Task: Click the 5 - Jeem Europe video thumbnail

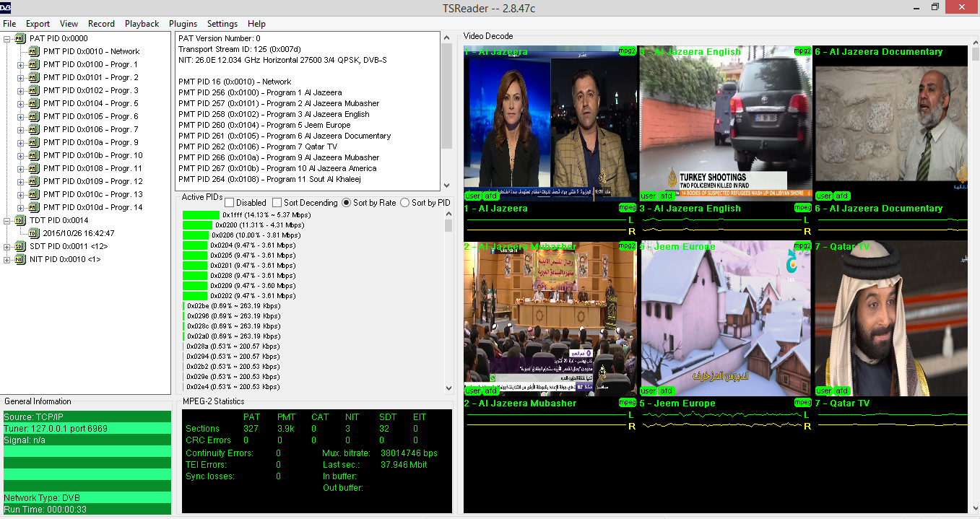Action: click(x=726, y=318)
